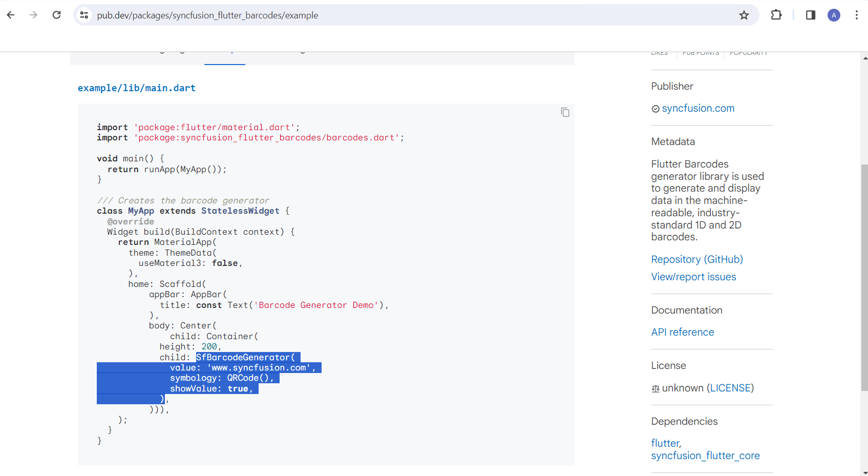
Task: Go back to the previous page
Action: tap(11, 15)
